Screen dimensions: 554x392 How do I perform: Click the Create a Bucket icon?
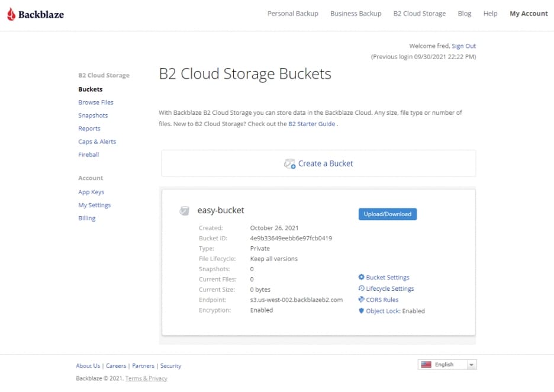pyautogui.click(x=289, y=163)
